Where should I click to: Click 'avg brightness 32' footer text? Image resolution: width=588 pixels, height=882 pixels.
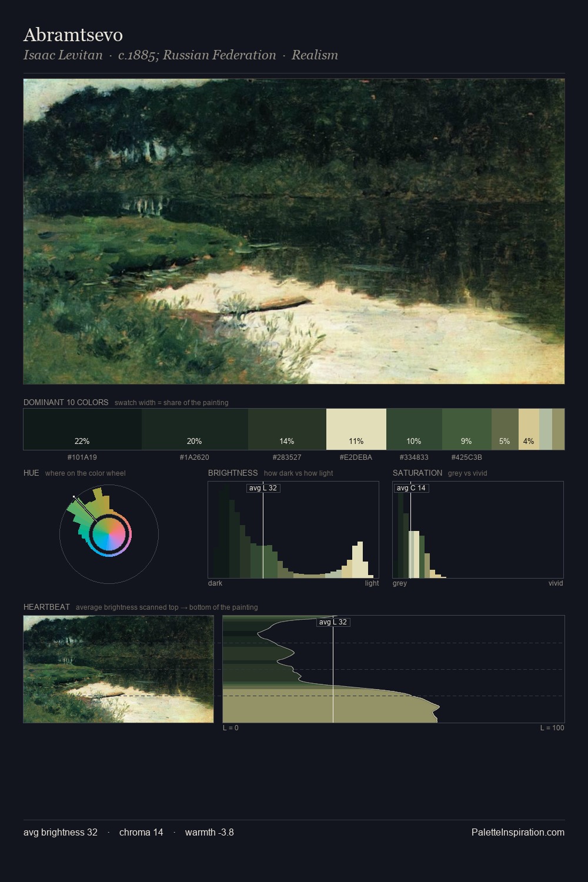[x=61, y=832]
